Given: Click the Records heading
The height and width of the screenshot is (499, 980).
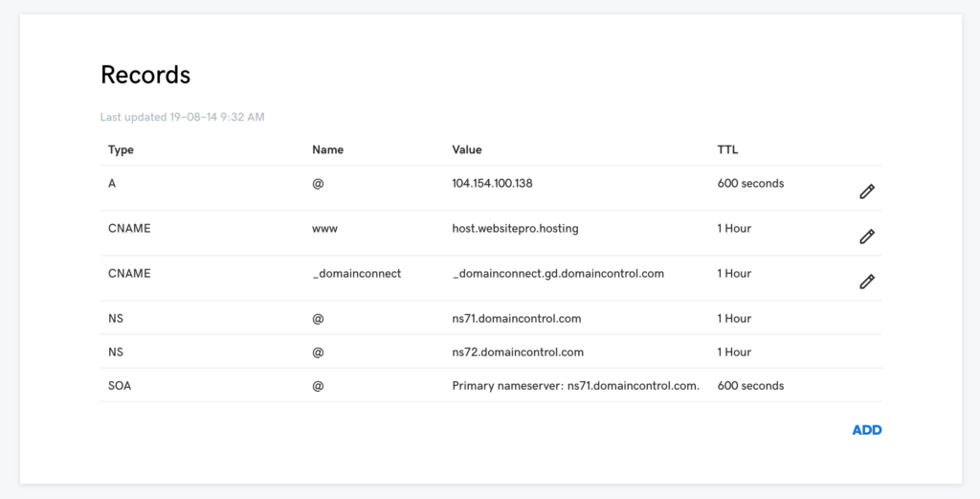Looking at the screenshot, I should (145, 75).
